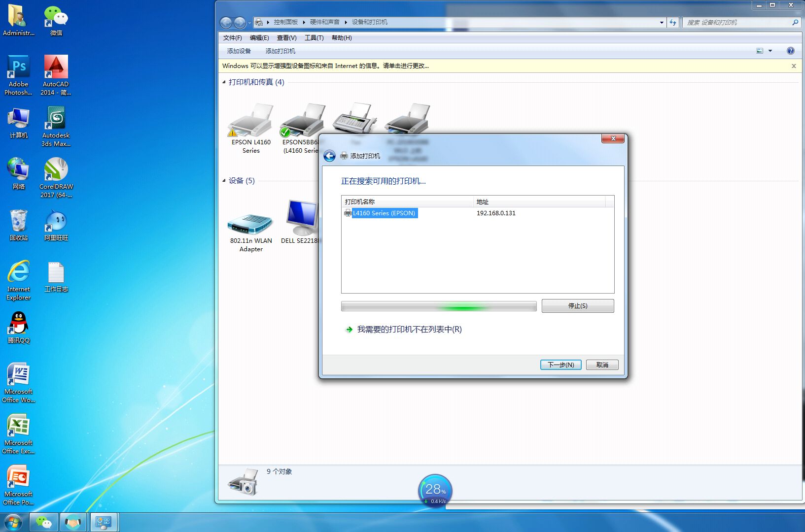Open CorelDRAW 2017 desktop shortcut
The width and height of the screenshot is (805, 532).
[56, 170]
